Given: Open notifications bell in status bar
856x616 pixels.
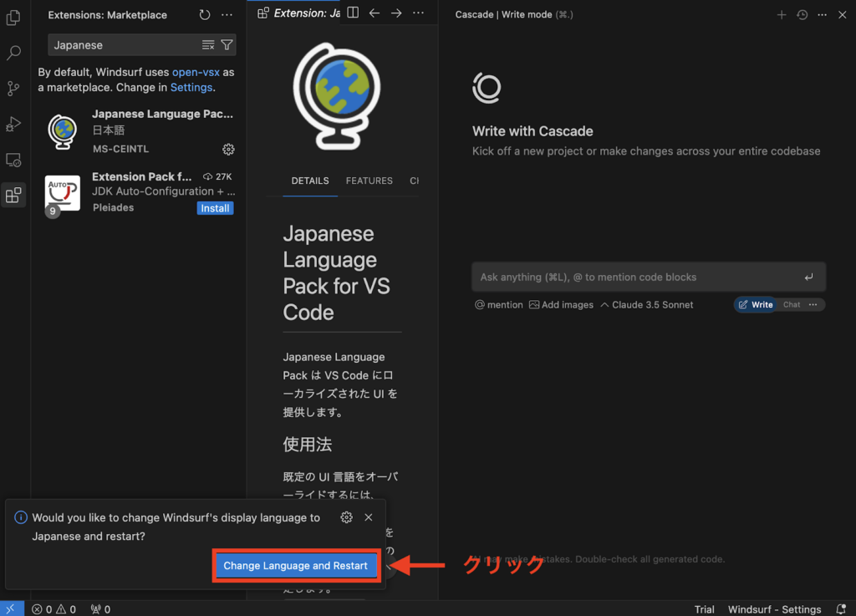Looking at the screenshot, I should pyautogui.click(x=841, y=609).
